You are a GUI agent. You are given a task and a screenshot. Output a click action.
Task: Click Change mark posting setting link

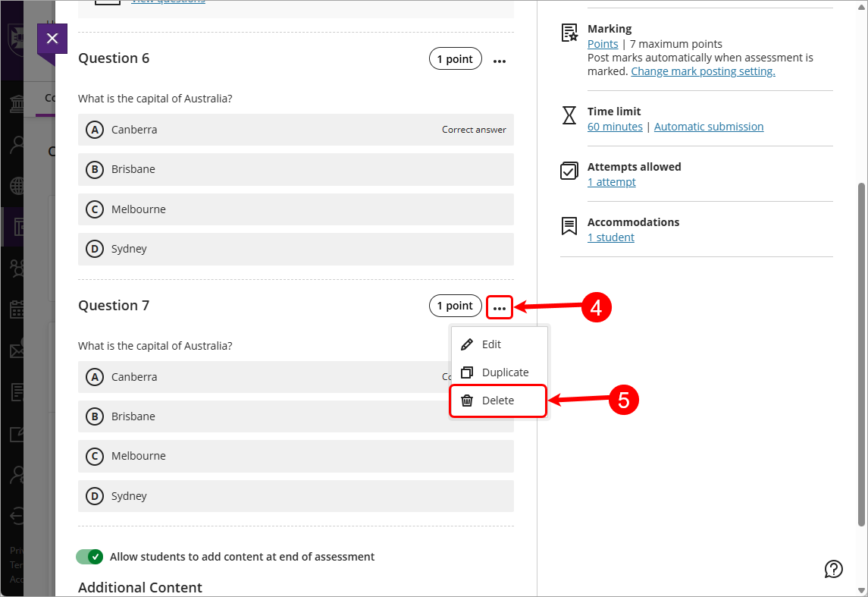pos(703,71)
